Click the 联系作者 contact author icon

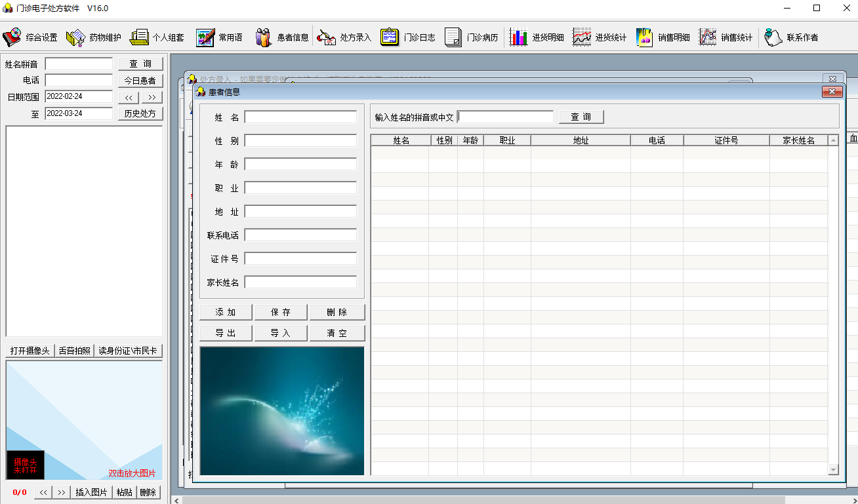774,37
